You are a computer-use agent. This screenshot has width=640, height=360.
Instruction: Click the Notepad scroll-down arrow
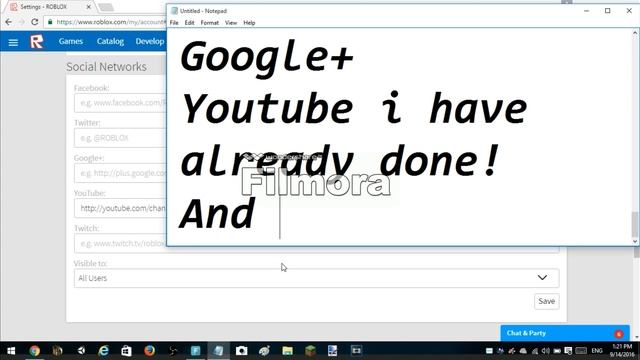coord(635,241)
